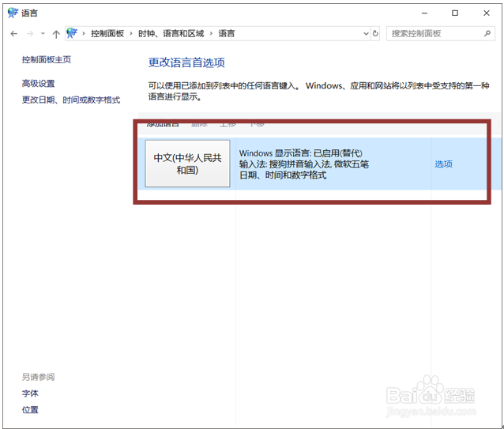Click the window title bar language icon
The width and height of the screenshot is (504, 429).
tap(13, 13)
